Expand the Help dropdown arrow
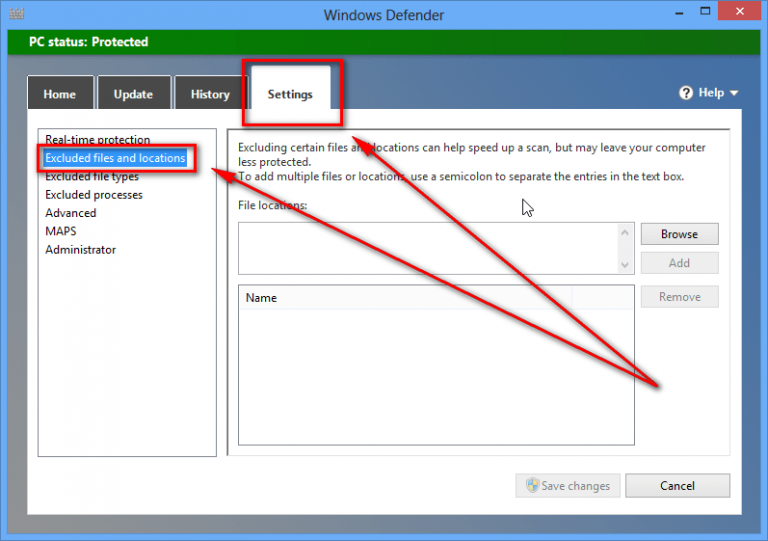768x541 pixels. pyautogui.click(x=735, y=93)
